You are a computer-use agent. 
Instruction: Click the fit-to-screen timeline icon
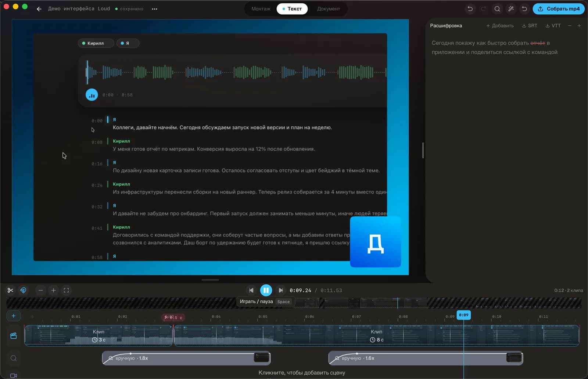[66, 290]
